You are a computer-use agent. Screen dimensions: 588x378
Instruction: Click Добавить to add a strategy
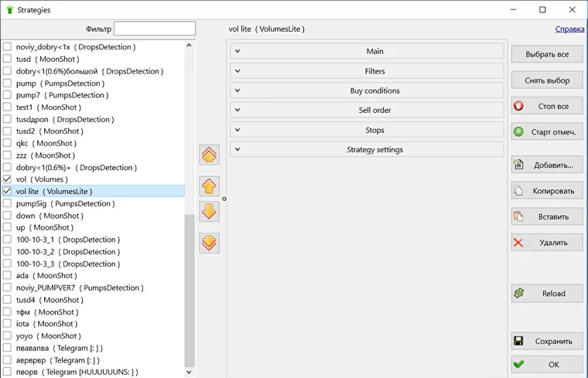547,165
